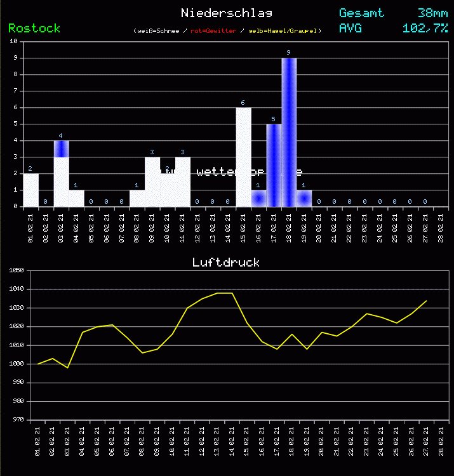Click the first bar labeled 2
The height and width of the screenshot is (476, 454).
tap(30, 190)
